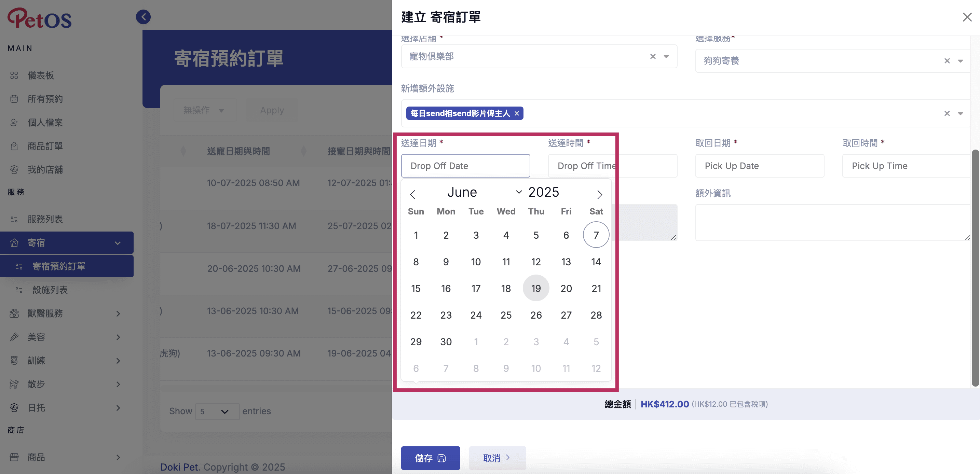Screen dimensions: 980x474
Task: Collapse the 寄宿 sidebar section
Action: [67, 242]
